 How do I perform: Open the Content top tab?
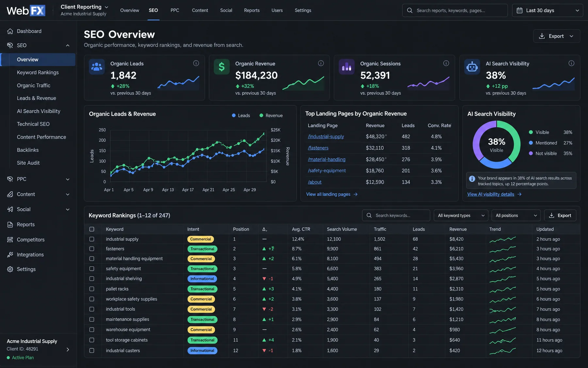(200, 10)
